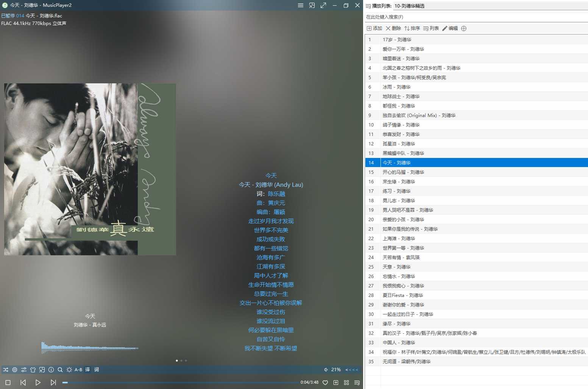
Task: Select song 爱你一万年 - 刘德华
Action: click(476, 49)
